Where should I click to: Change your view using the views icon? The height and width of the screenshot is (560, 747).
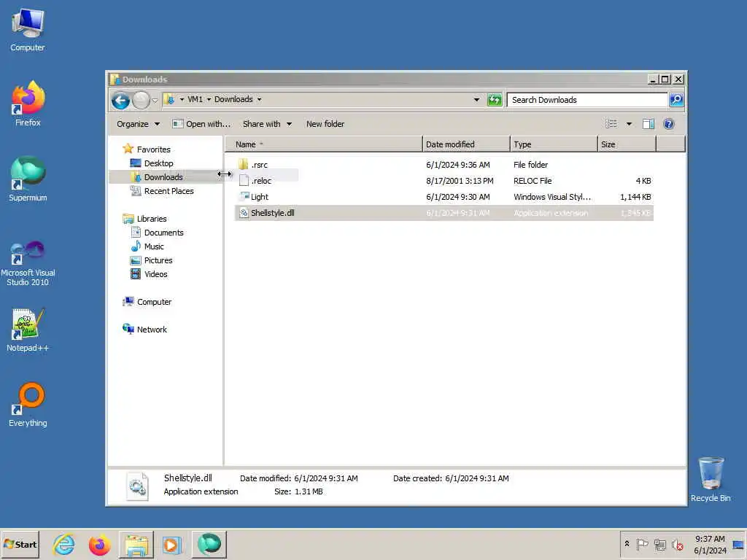[611, 124]
